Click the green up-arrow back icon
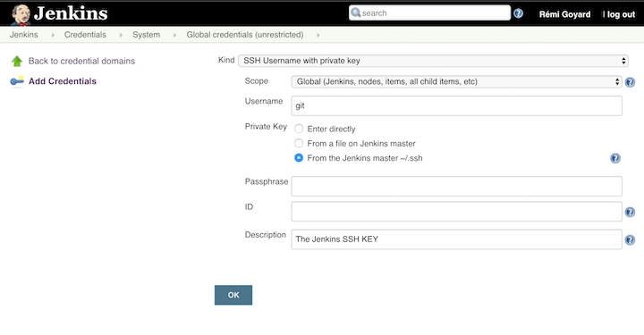Image resolution: width=644 pixels, height=335 pixels. point(17,61)
